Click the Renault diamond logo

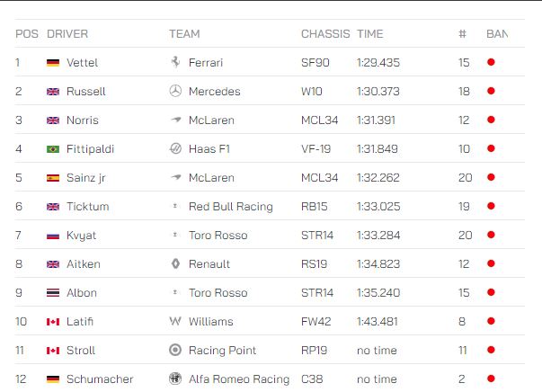pos(175,263)
